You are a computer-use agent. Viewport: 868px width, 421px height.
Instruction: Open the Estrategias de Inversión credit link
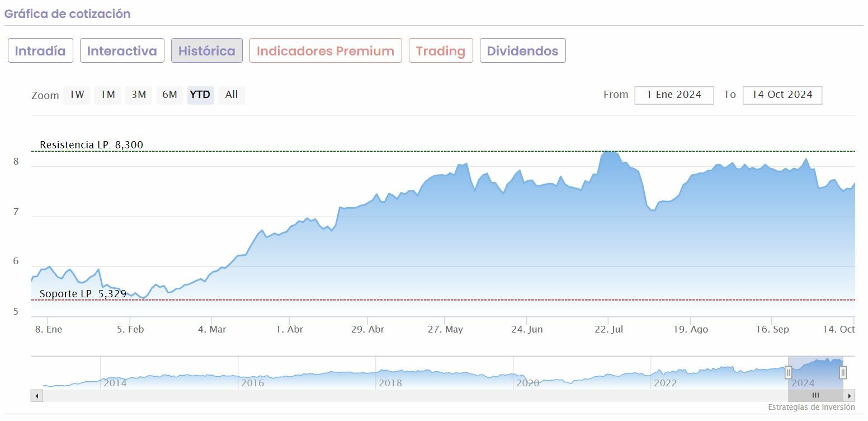pyautogui.click(x=811, y=407)
